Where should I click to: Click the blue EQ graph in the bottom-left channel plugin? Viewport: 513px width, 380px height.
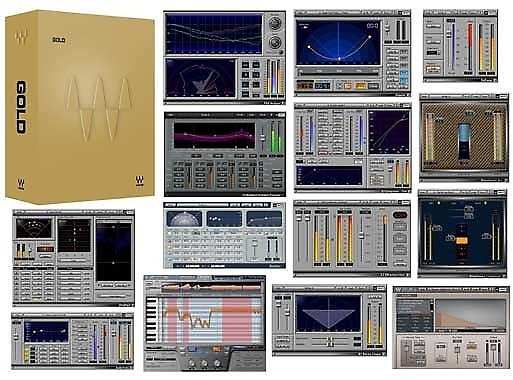point(47,332)
